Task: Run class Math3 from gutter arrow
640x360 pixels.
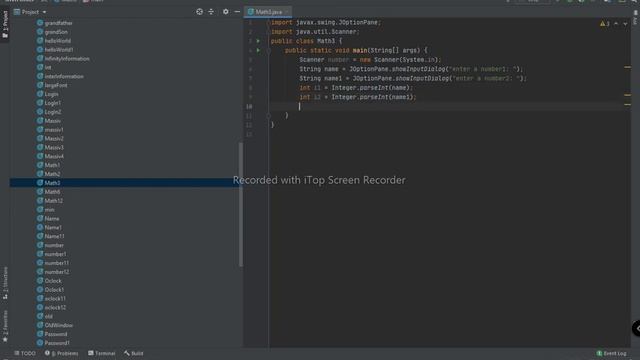Action: coord(258,41)
